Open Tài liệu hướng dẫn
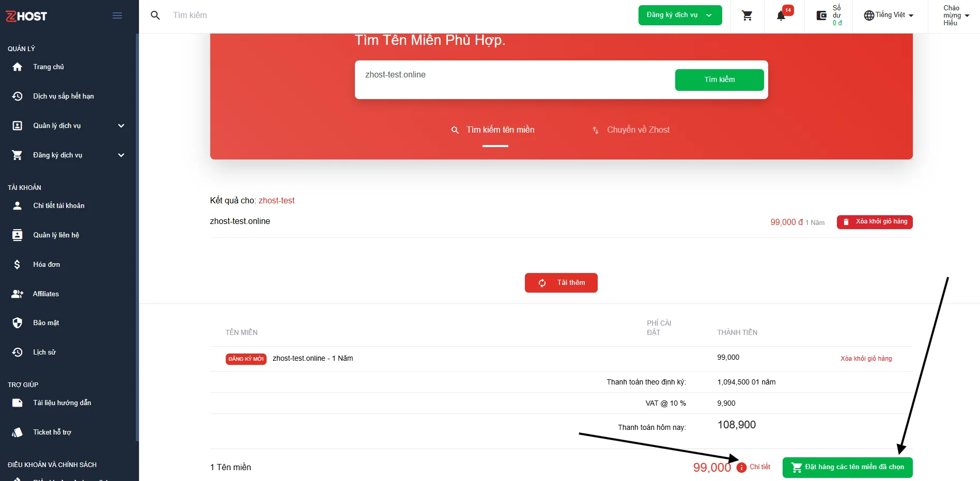 pos(62,403)
